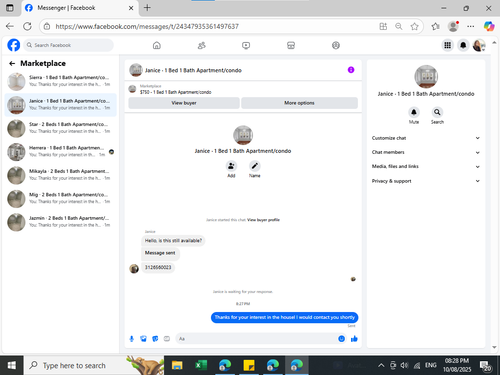Open the taskbar volume control
This screenshot has width=500, height=375.
404,365
